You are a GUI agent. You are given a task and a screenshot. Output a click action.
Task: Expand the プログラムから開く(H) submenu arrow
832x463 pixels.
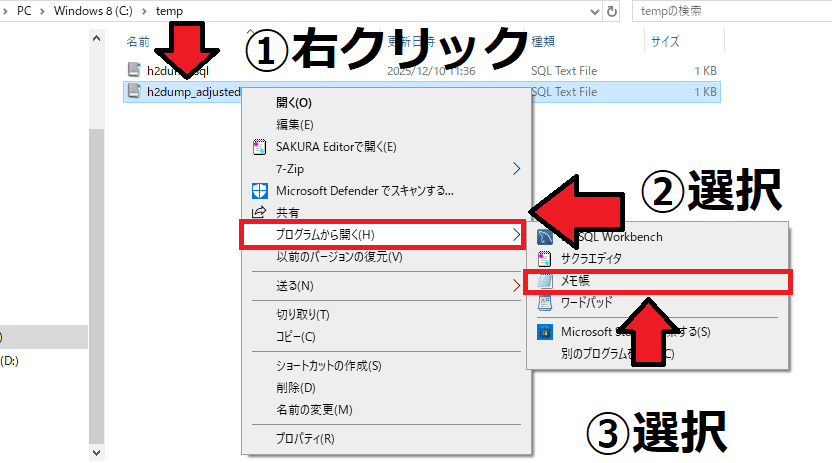point(516,235)
